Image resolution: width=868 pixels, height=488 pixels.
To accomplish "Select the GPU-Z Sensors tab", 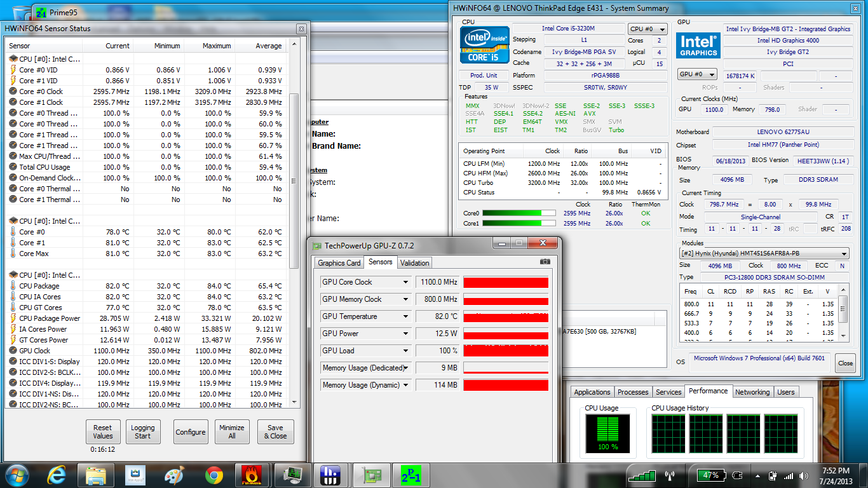I will (x=381, y=262).
